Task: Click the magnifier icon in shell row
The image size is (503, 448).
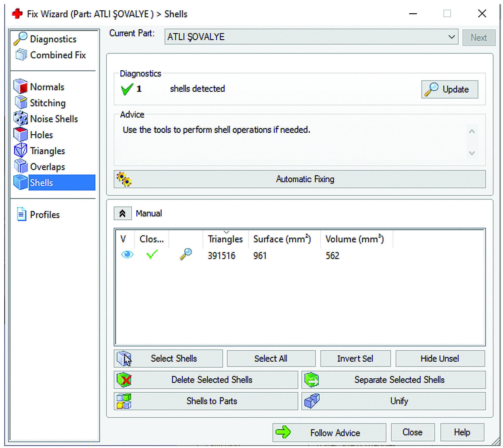Action: coord(186,254)
